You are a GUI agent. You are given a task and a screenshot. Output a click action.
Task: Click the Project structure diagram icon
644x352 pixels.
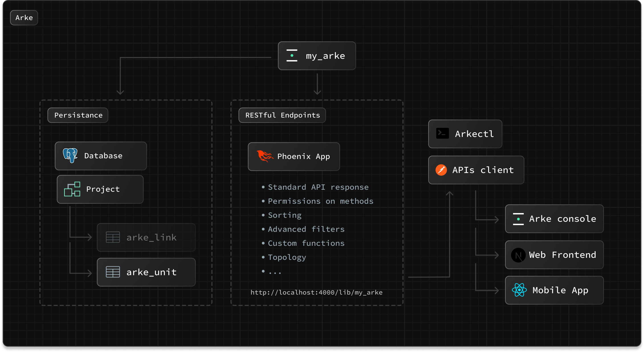pyautogui.click(x=72, y=189)
